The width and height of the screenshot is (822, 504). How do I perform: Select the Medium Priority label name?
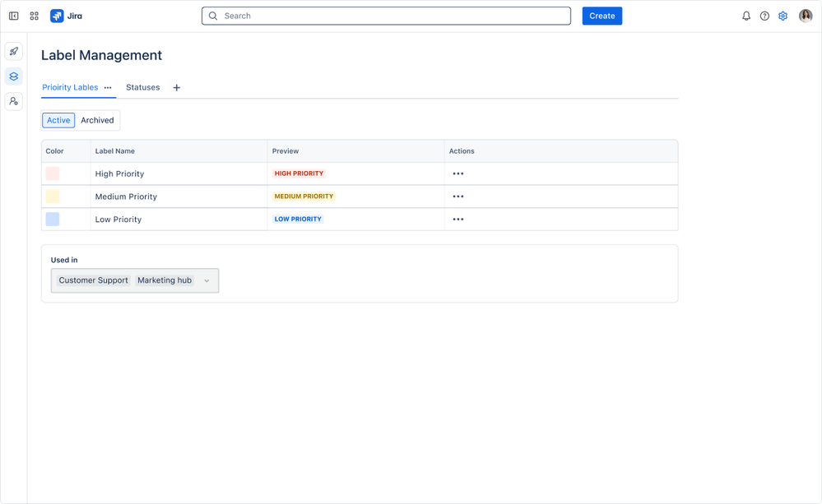click(126, 197)
